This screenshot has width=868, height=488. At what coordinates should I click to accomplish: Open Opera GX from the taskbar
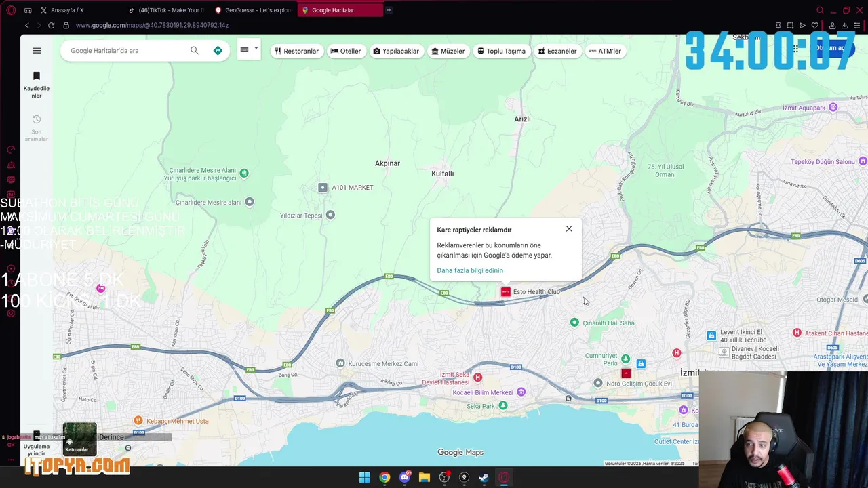tap(504, 477)
